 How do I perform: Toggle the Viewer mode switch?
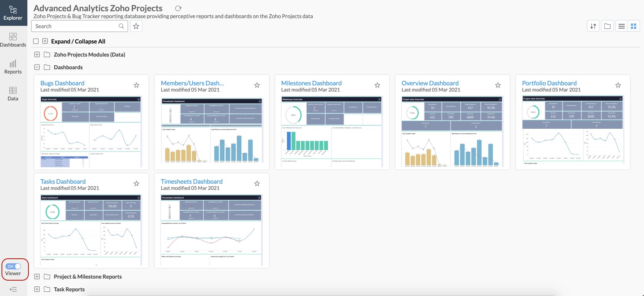[x=13, y=266]
